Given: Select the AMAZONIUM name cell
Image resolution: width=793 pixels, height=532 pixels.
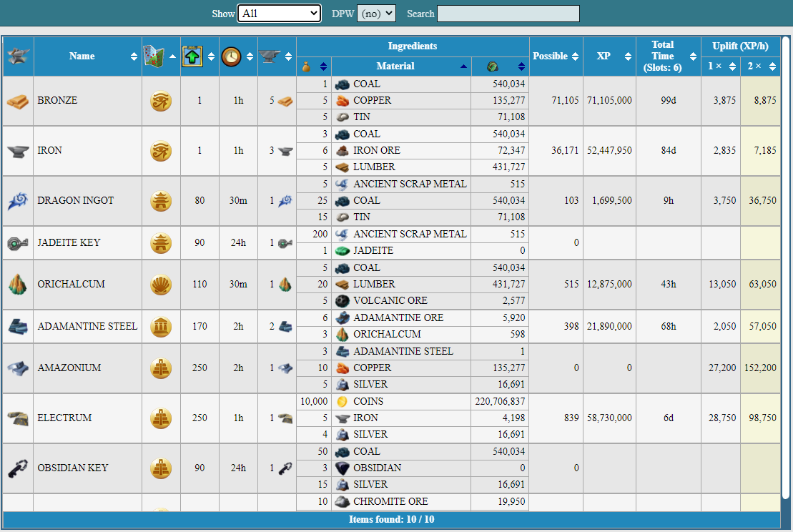Looking at the screenshot, I should click(87, 368).
